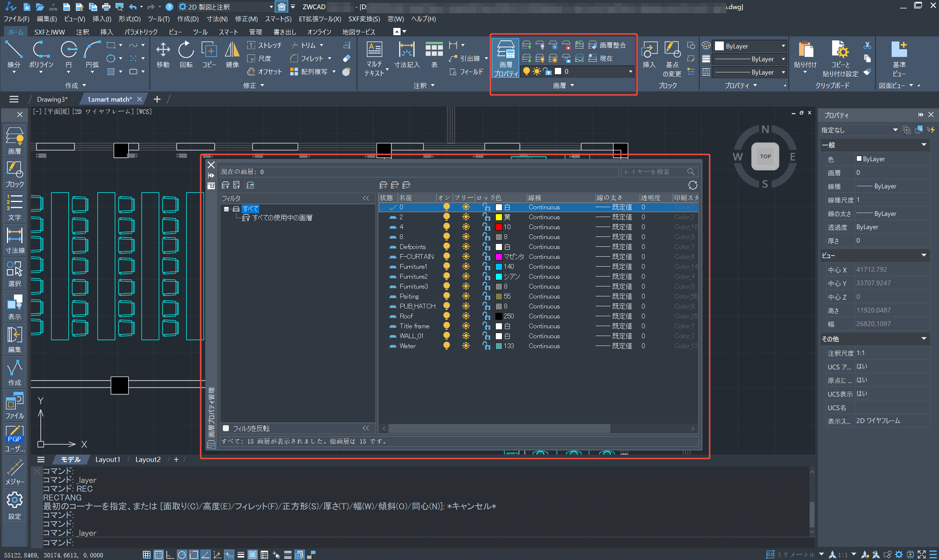Open the メジャー measure sidebar tool

click(15, 472)
